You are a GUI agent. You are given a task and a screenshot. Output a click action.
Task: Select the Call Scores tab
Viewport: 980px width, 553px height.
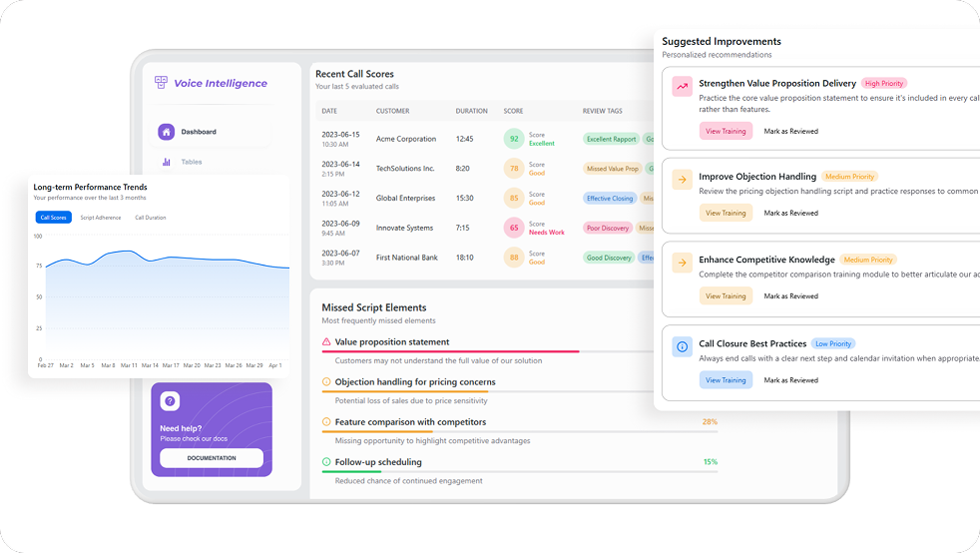click(x=53, y=218)
